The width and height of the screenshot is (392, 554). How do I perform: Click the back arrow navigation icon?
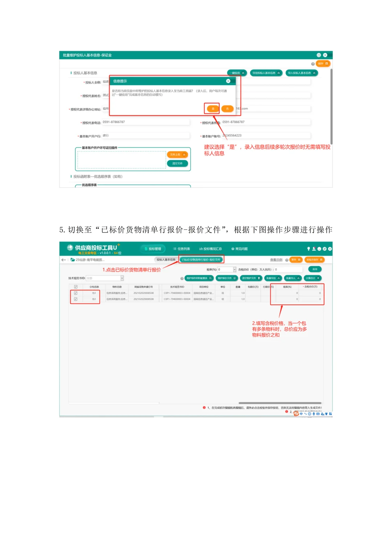pyautogui.click(x=63, y=259)
